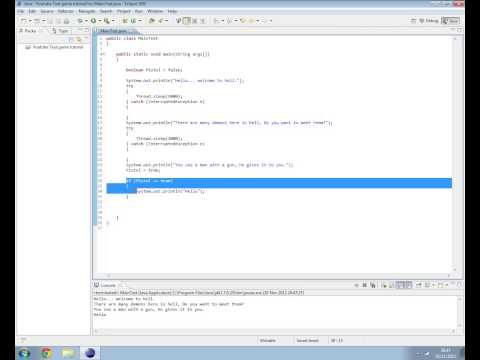Switch to the Debug perspective

(x=429, y=21)
